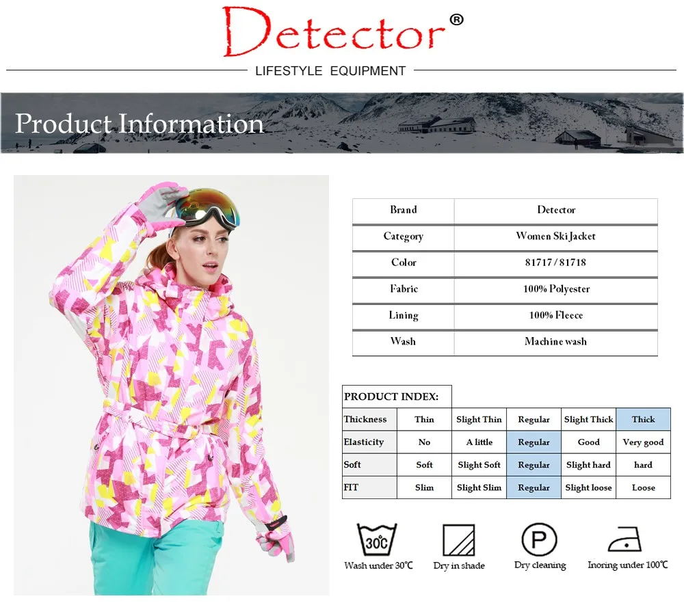The height and width of the screenshot is (616, 684).
Task: Click the Regular cell in Thickness row
Action: point(534,419)
